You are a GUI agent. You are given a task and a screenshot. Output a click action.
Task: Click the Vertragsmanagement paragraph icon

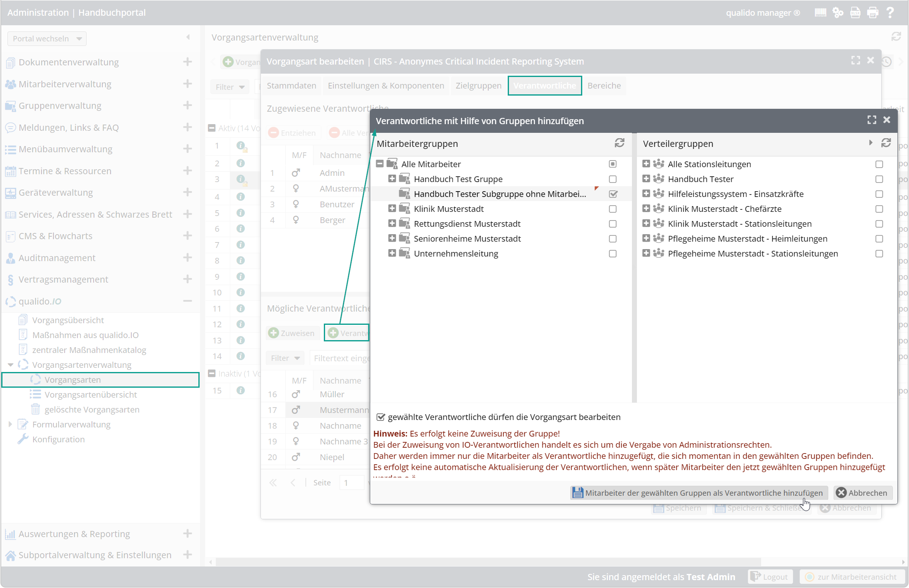pyautogui.click(x=10, y=280)
